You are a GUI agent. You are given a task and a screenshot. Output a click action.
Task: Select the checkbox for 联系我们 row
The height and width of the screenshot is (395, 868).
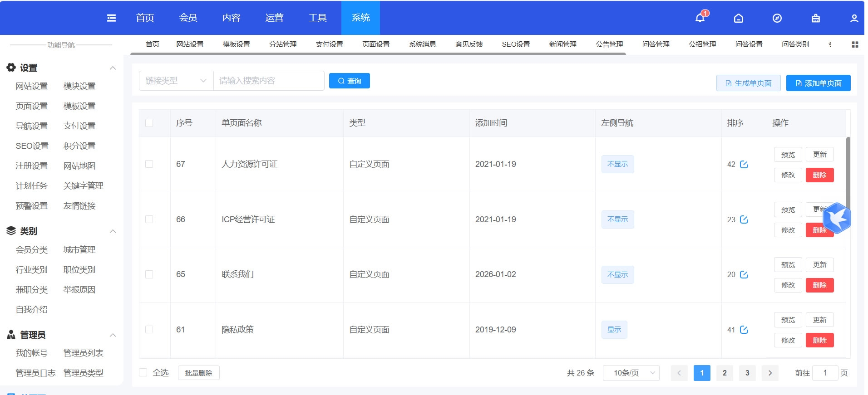[149, 274]
